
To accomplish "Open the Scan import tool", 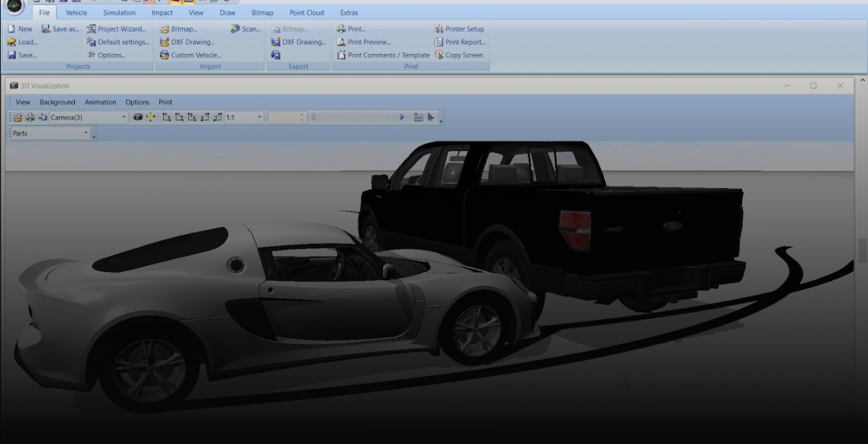I will 245,28.
